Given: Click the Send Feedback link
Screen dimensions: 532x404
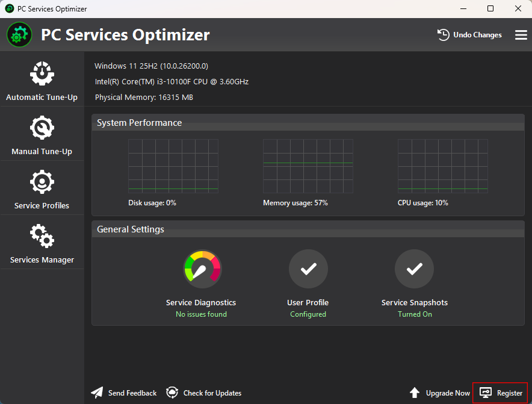Looking at the screenshot, I should point(132,393).
